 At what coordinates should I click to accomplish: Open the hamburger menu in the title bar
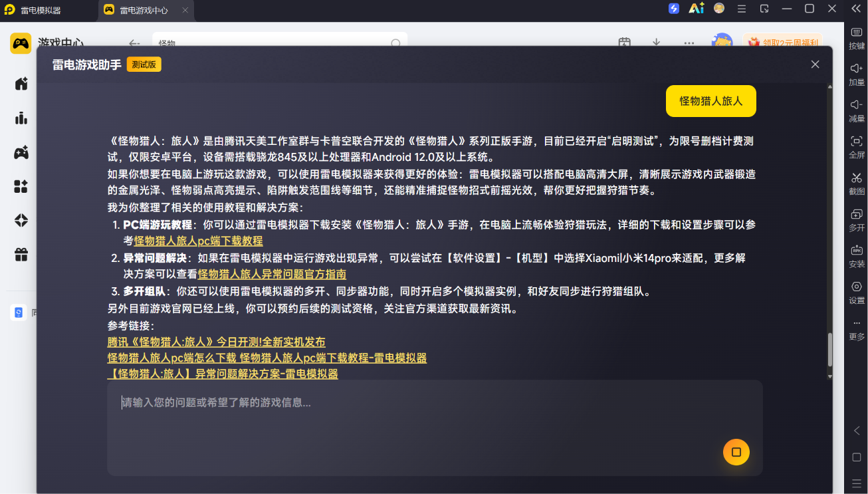click(x=742, y=9)
